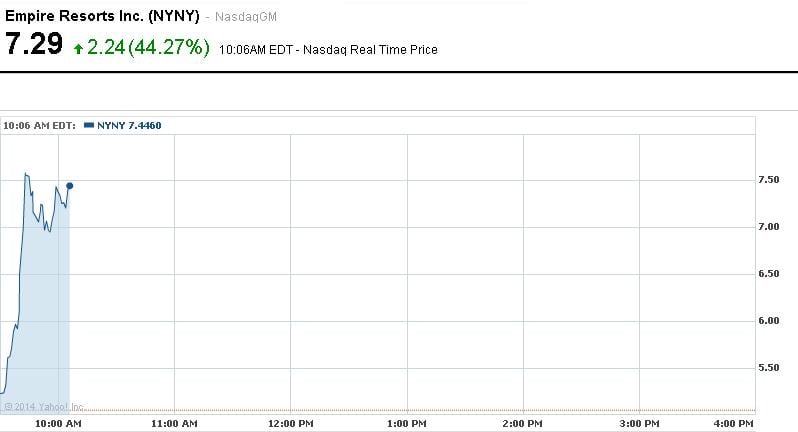Click the 6.00 price axis label
This screenshot has width=798, height=432.
pos(772,321)
